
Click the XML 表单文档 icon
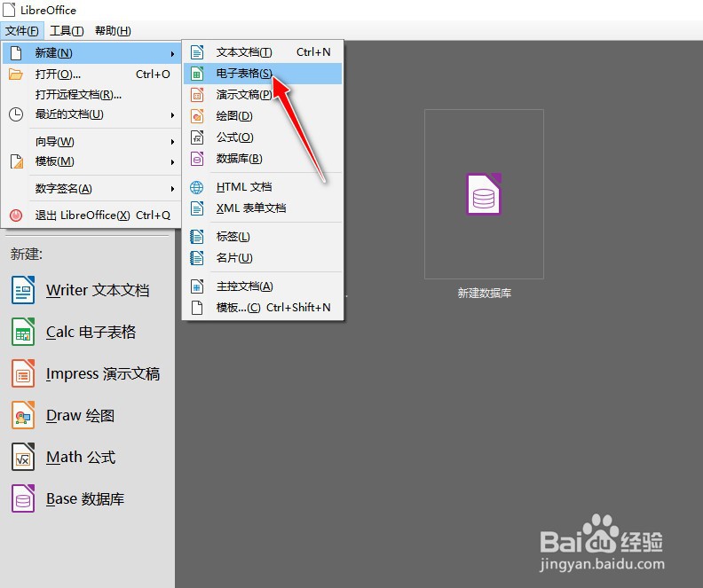click(197, 208)
